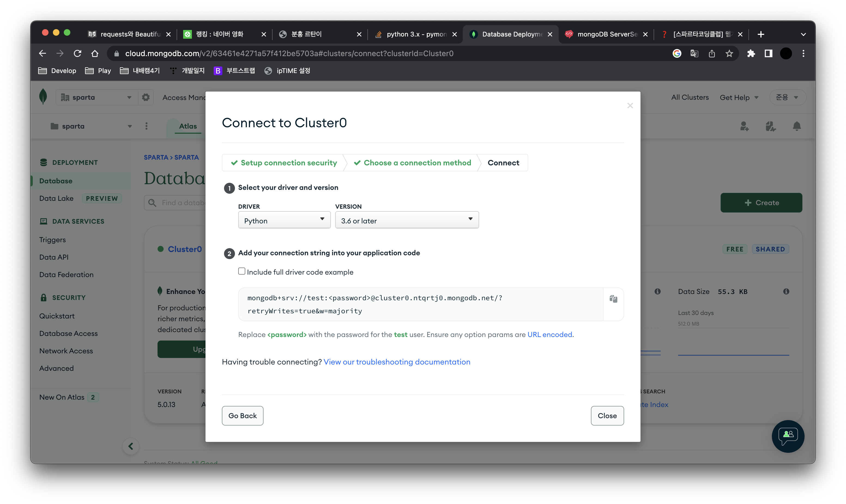Switch to the requests와 Beautiful browser tab
The width and height of the screenshot is (846, 504).
(x=130, y=34)
